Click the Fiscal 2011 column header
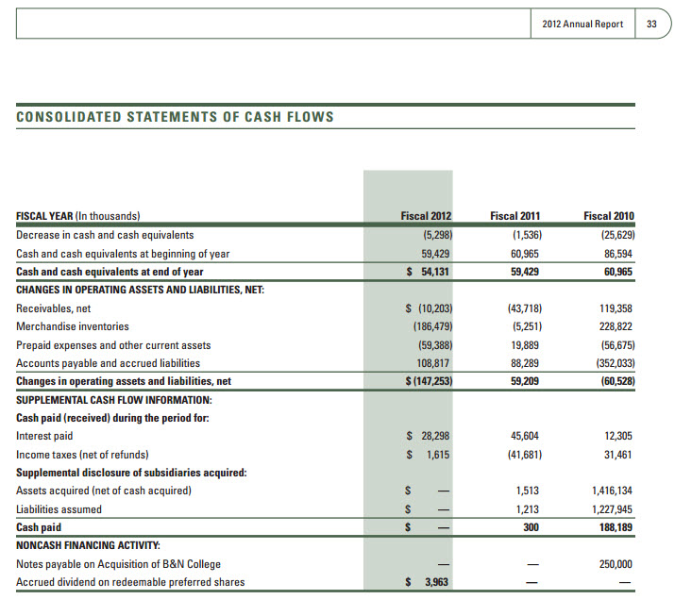Screen dimensions: 675x616 click(x=515, y=216)
